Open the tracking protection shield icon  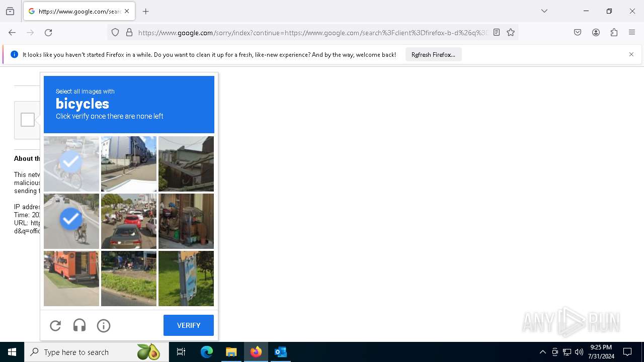click(x=115, y=33)
